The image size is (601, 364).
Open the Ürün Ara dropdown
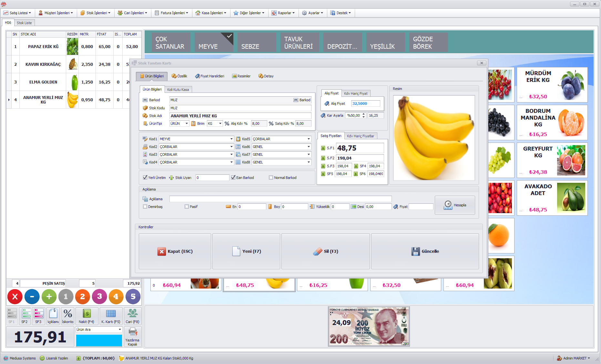coord(120,330)
